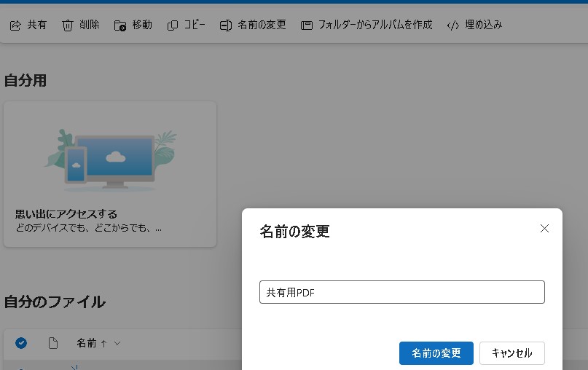588x370 pixels.
Task: Click the 名前の変更 rename icon in toolbar
Action: click(225, 25)
